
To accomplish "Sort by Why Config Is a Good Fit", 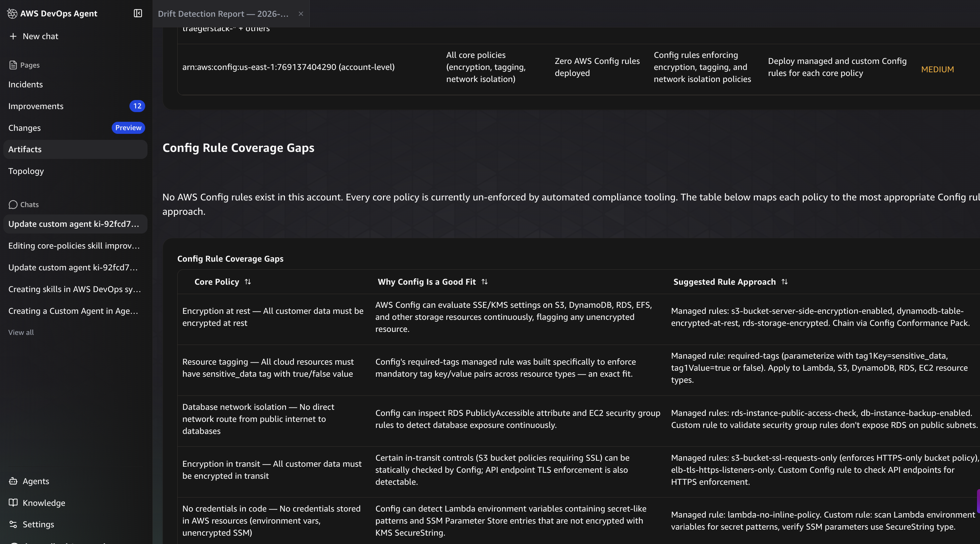I will tap(484, 282).
